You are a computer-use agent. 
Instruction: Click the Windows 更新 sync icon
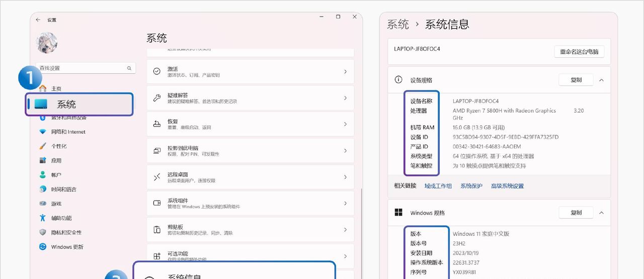(x=43, y=247)
